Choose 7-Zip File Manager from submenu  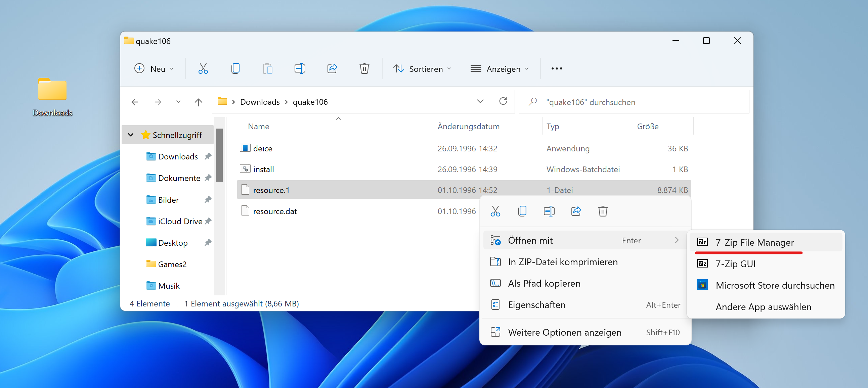(754, 242)
